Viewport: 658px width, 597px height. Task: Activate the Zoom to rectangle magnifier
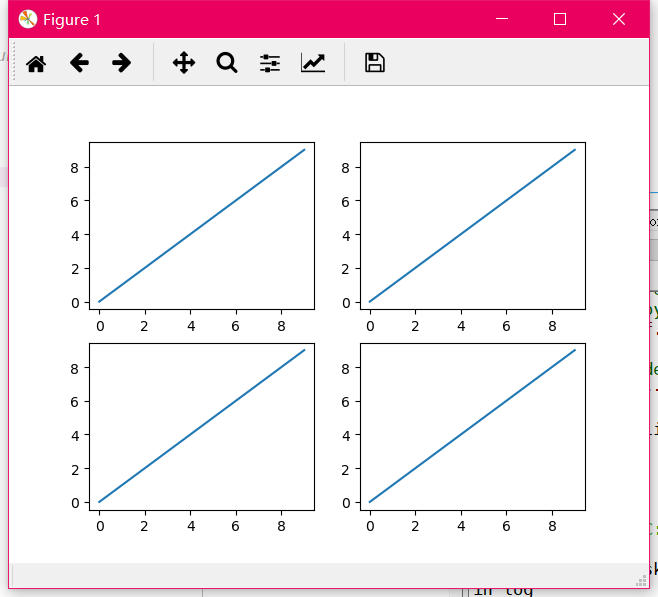(x=227, y=63)
